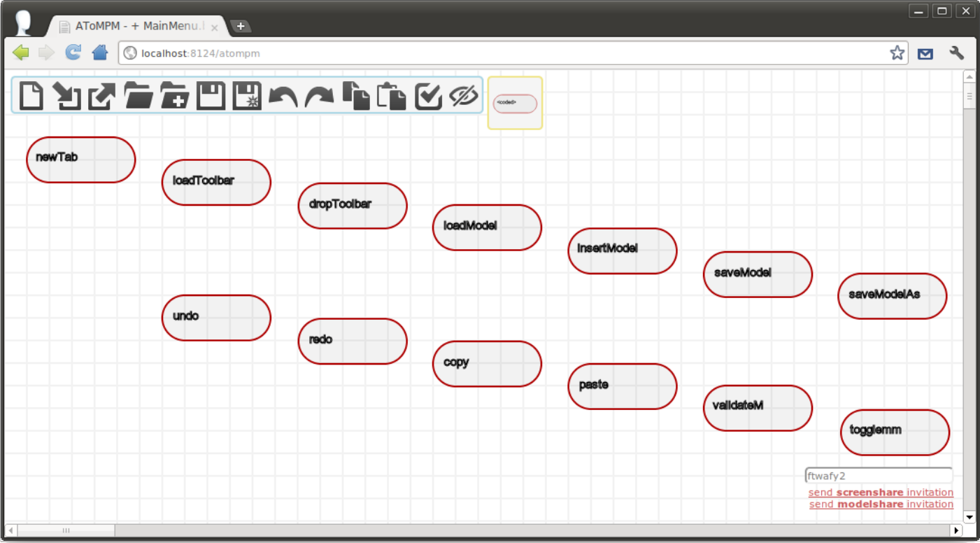Open a new browser tab with plus button

(x=241, y=26)
